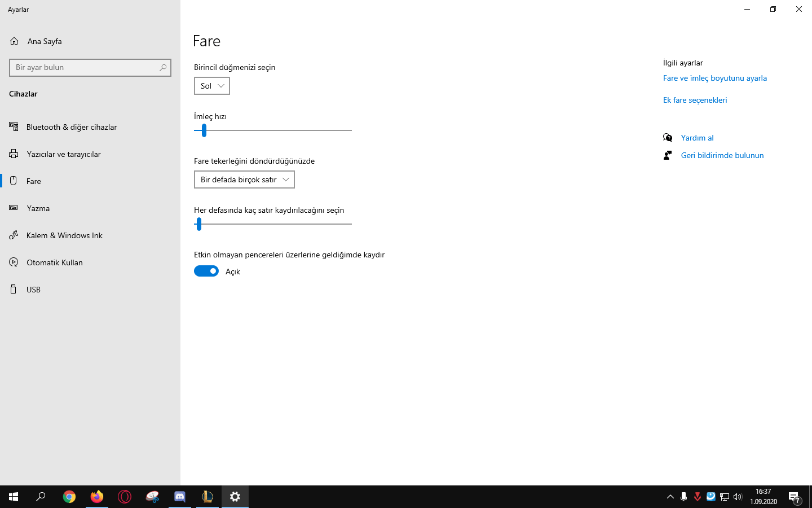Click the help chat icon beside Yardım al
Image resolution: width=812 pixels, height=508 pixels.
click(668, 138)
